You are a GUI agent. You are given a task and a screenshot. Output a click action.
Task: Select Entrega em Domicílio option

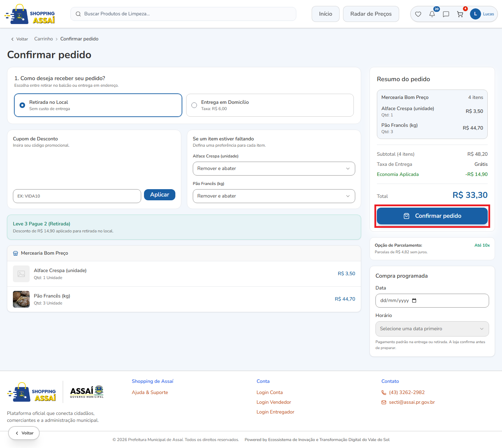(270, 105)
